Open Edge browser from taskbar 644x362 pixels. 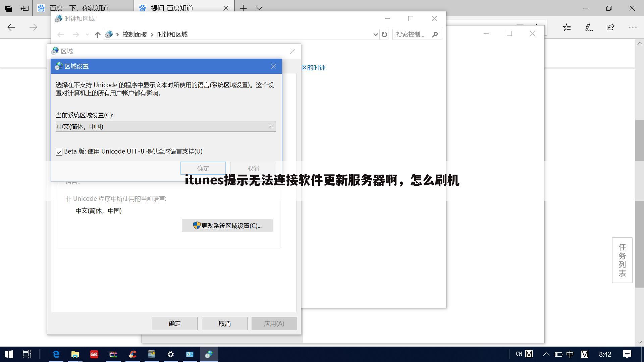tap(56, 354)
